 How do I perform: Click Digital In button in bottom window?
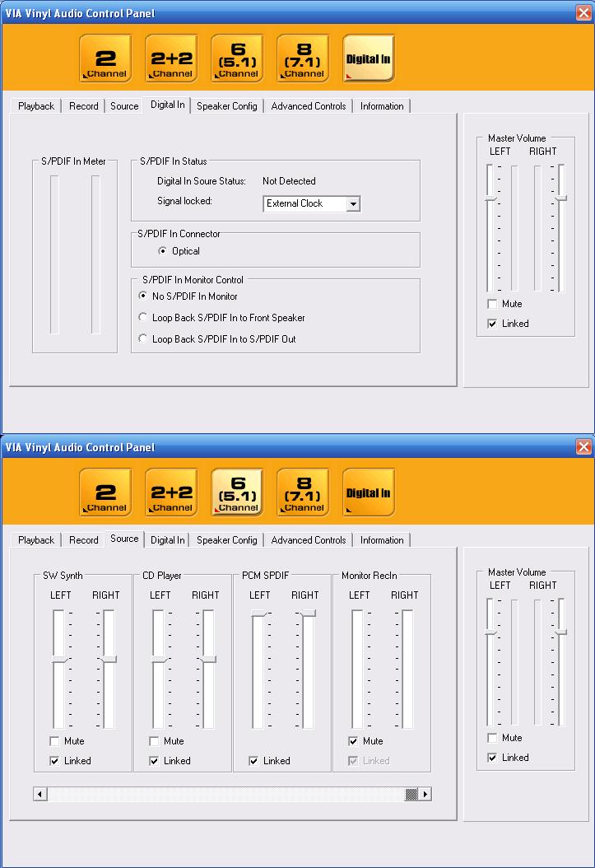[369, 492]
